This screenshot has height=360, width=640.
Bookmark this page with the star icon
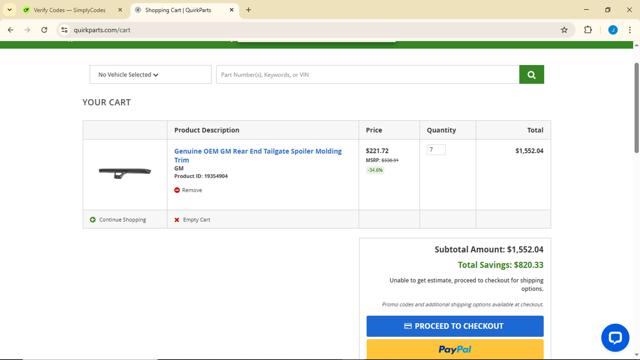pos(564,30)
